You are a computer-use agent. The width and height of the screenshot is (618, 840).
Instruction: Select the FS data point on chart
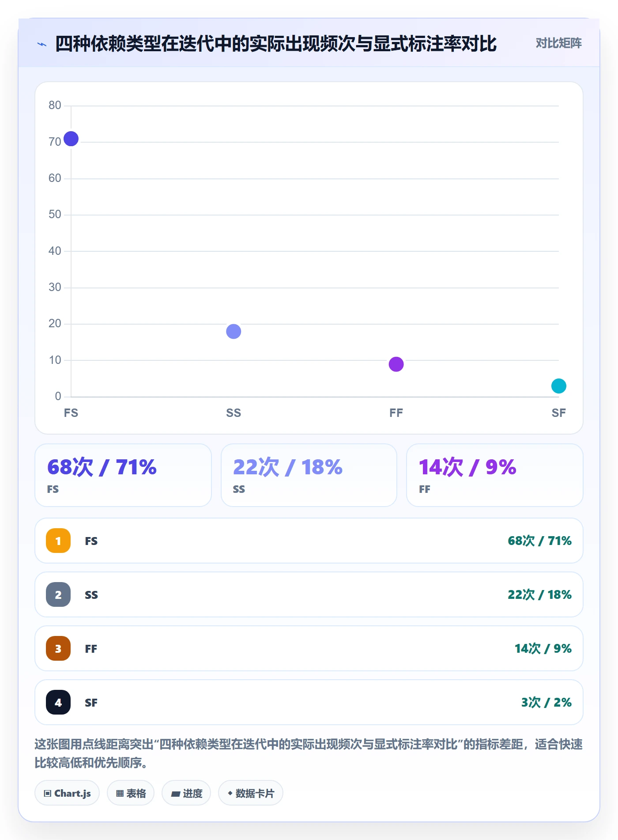coord(71,139)
